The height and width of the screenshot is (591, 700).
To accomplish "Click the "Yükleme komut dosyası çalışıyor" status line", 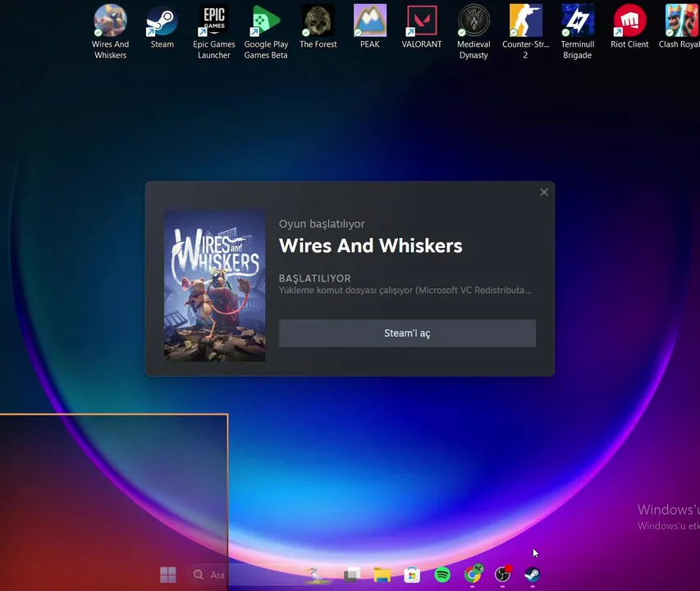I will pos(405,290).
